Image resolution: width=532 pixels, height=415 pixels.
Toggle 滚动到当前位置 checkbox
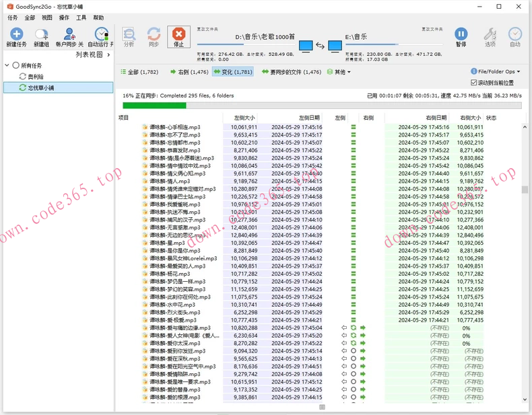point(474,83)
